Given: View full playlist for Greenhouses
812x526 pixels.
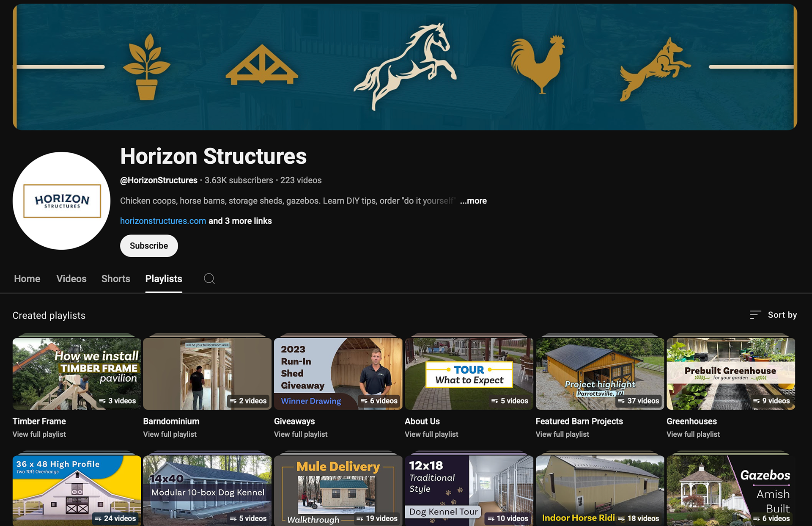Looking at the screenshot, I should (693, 434).
